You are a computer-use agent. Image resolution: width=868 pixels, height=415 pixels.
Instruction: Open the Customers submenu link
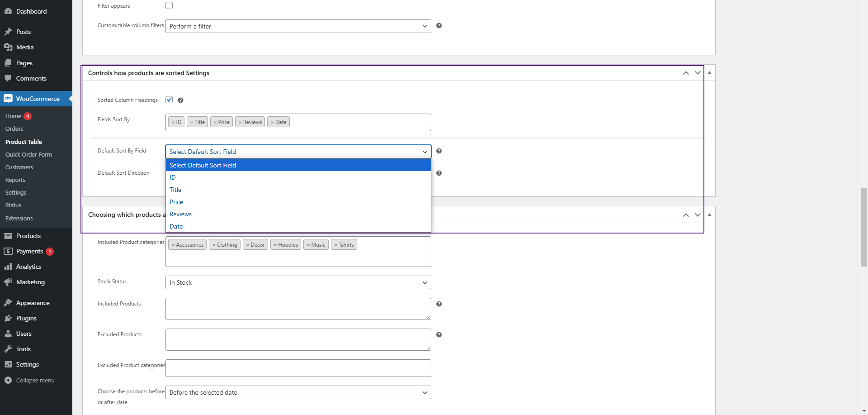(x=19, y=167)
